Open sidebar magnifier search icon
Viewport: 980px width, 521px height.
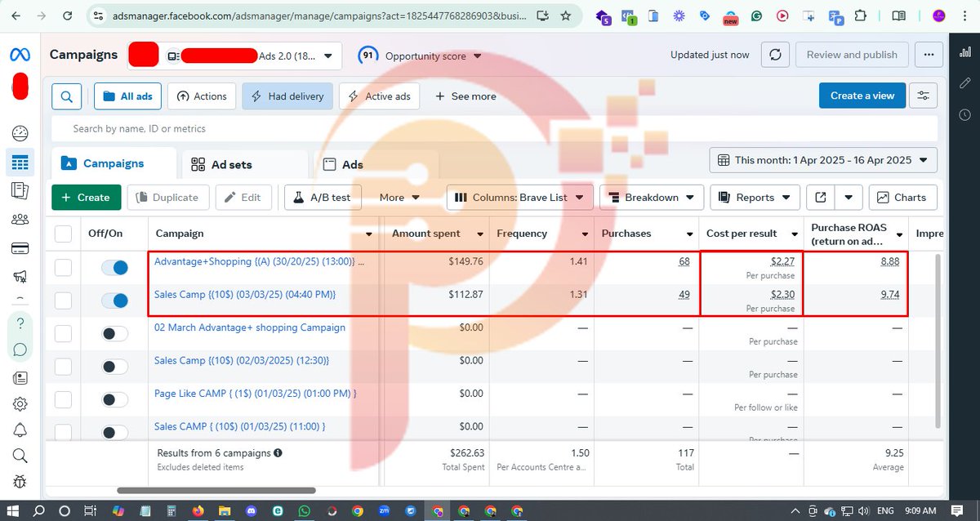[x=20, y=456]
